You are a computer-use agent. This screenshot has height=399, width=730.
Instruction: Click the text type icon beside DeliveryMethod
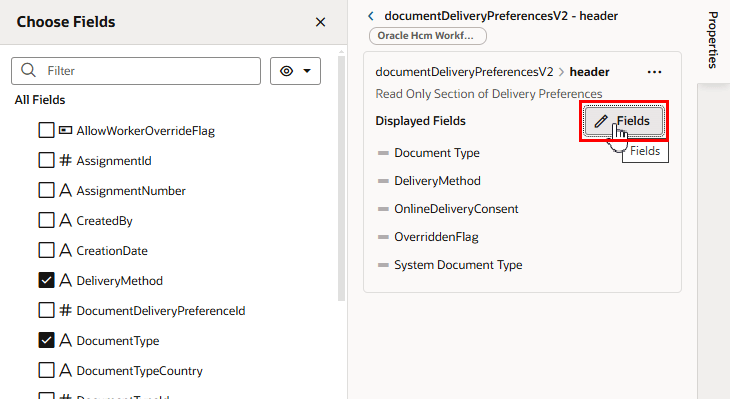click(x=66, y=280)
